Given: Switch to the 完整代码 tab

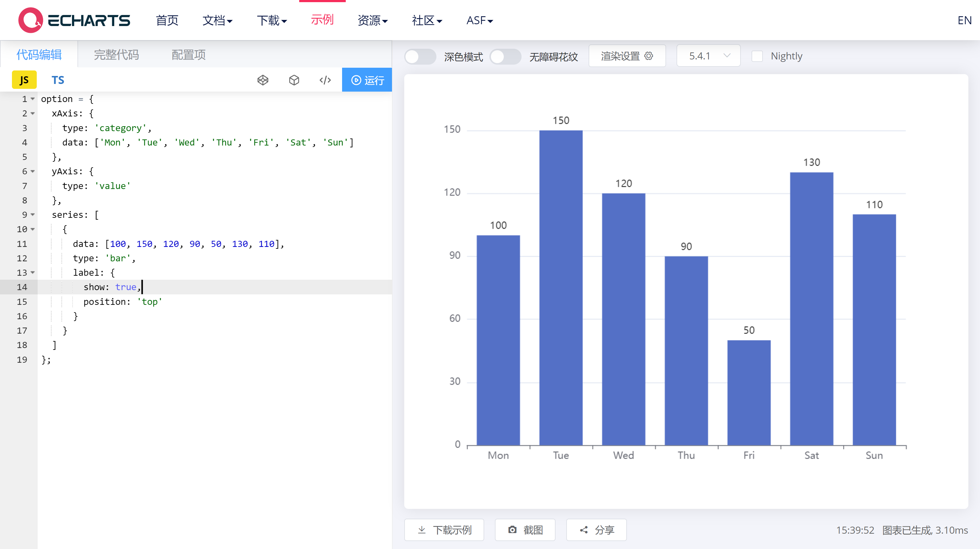Looking at the screenshot, I should 116,55.
